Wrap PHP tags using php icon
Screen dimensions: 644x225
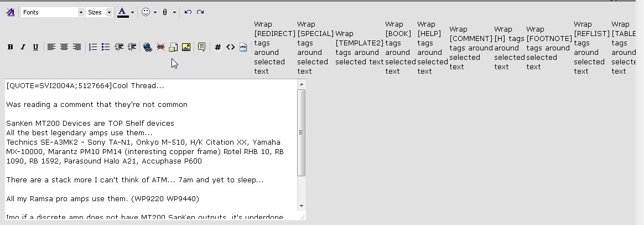(x=243, y=47)
